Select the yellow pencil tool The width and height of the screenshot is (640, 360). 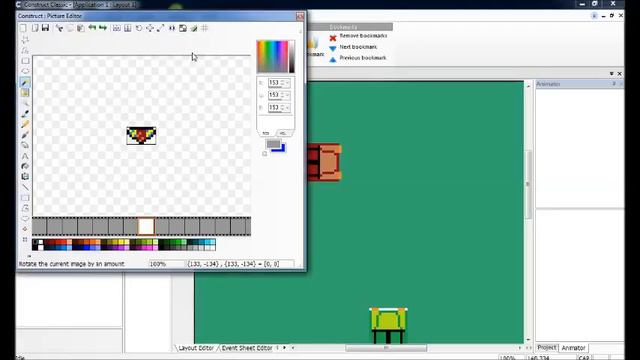click(25, 124)
